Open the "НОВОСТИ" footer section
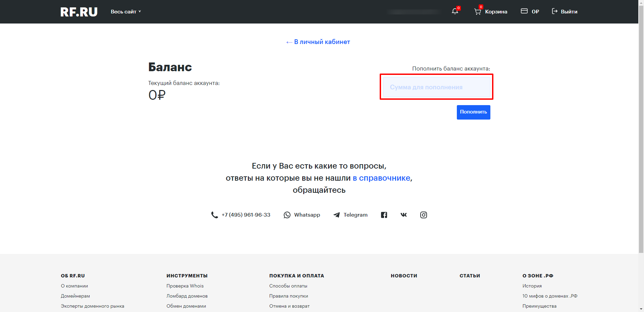The height and width of the screenshot is (312, 644). [x=404, y=276]
